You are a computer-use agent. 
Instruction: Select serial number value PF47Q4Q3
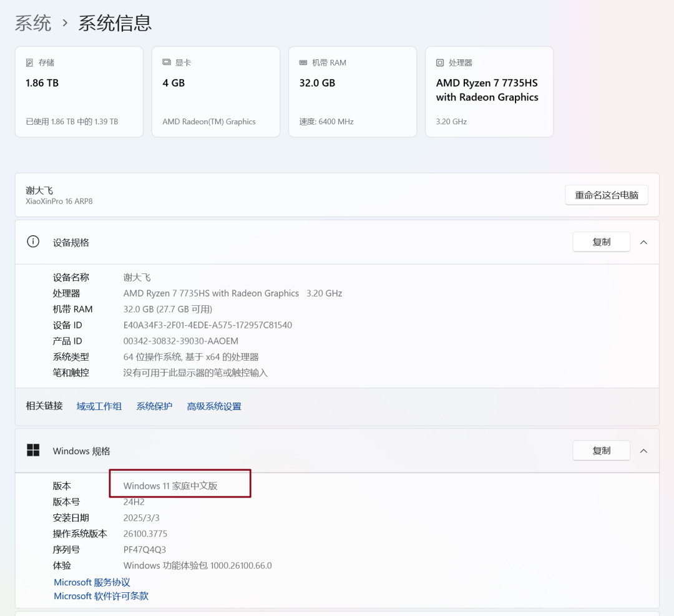coord(144,549)
